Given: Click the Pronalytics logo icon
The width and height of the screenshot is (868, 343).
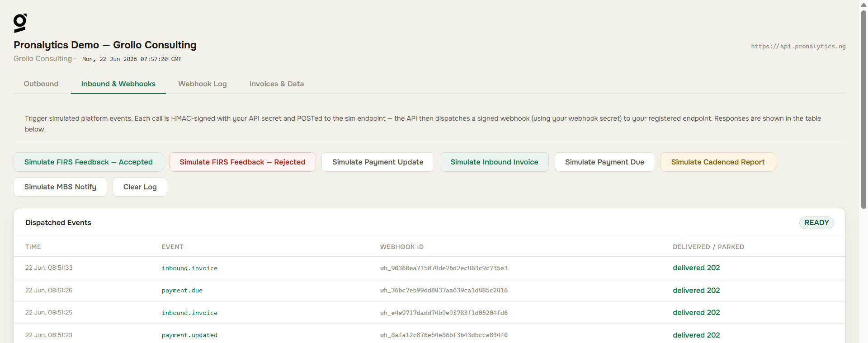Looking at the screenshot, I should (x=20, y=23).
